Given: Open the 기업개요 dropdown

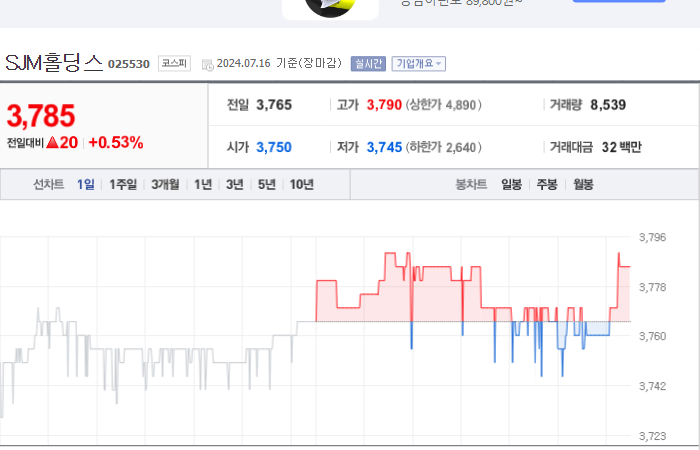Looking at the screenshot, I should pos(419,64).
